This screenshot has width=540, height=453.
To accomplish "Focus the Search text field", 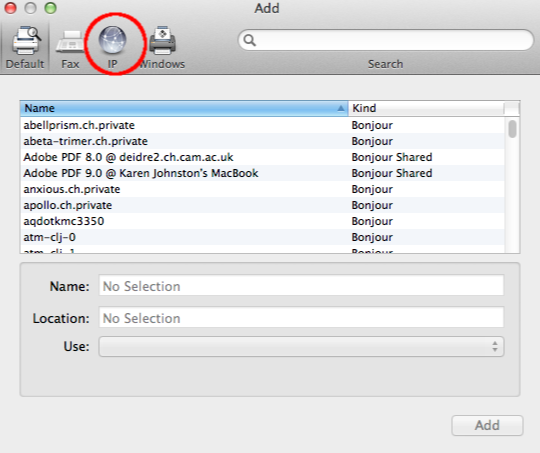I will pyautogui.click(x=386, y=40).
